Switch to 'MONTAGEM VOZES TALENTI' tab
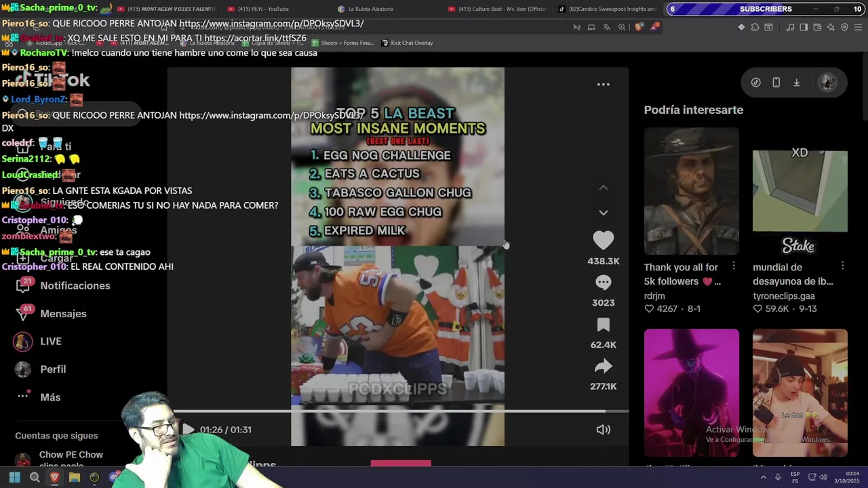Viewport: 868px width, 488px height. tap(165, 9)
